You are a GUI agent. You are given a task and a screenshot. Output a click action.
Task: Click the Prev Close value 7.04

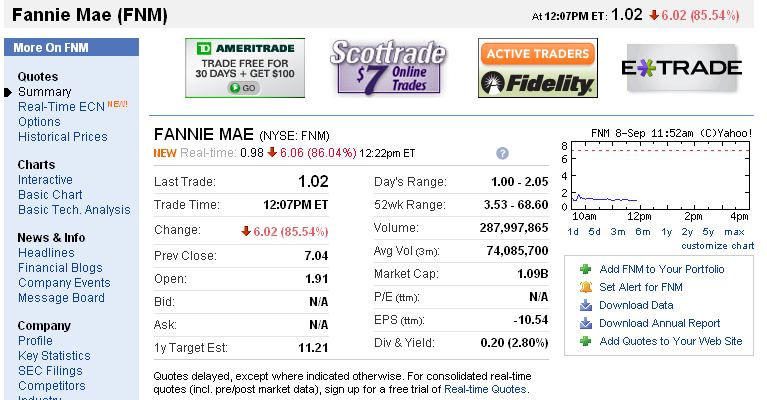click(x=316, y=256)
